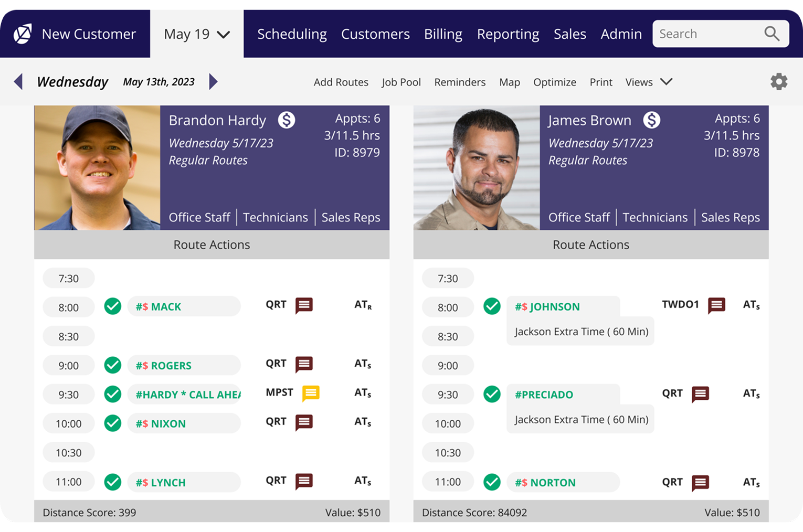Toggle green checkmark for JOHNSON
The width and height of the screenshot is (803, 532).
(x=492, y=306)
